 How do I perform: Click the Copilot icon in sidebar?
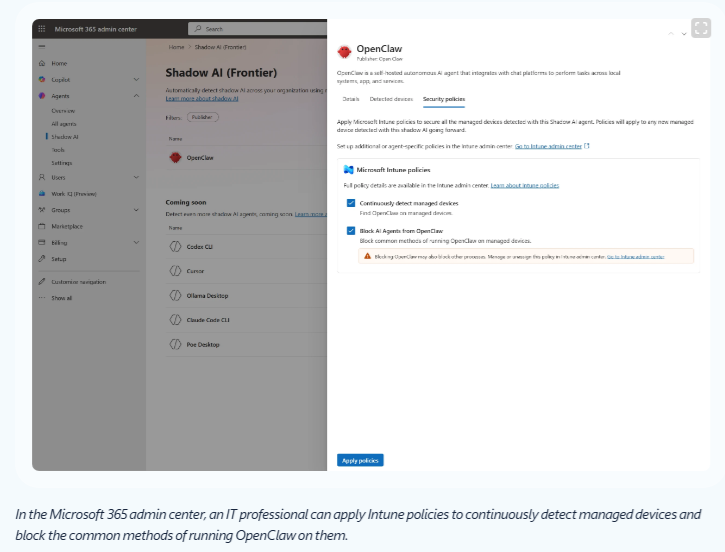pyautogui.click(x=42, y=80)
